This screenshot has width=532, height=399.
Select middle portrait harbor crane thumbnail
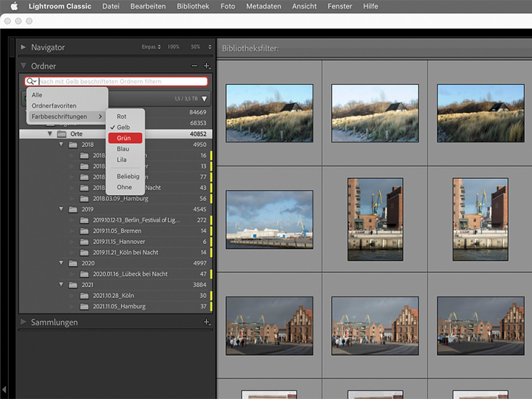click(x=375, y=219)
